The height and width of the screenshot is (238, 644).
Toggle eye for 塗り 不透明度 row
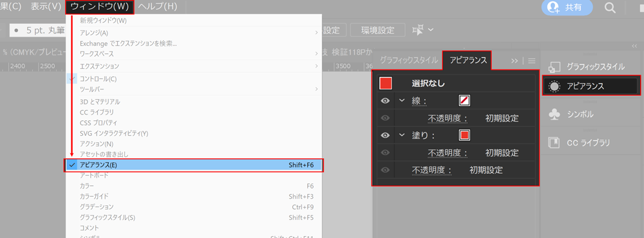[385, 152]
